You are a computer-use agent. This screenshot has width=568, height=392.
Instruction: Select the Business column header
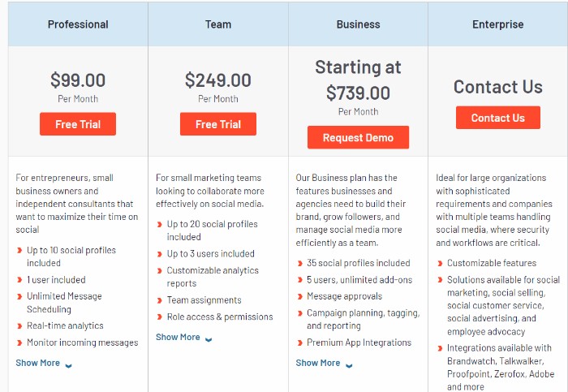pos(359,24)
